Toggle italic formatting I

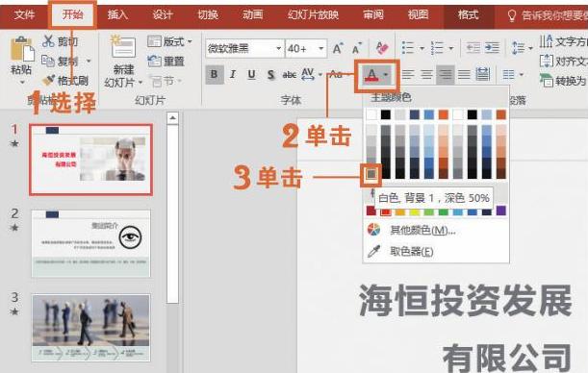click(233, 75)
